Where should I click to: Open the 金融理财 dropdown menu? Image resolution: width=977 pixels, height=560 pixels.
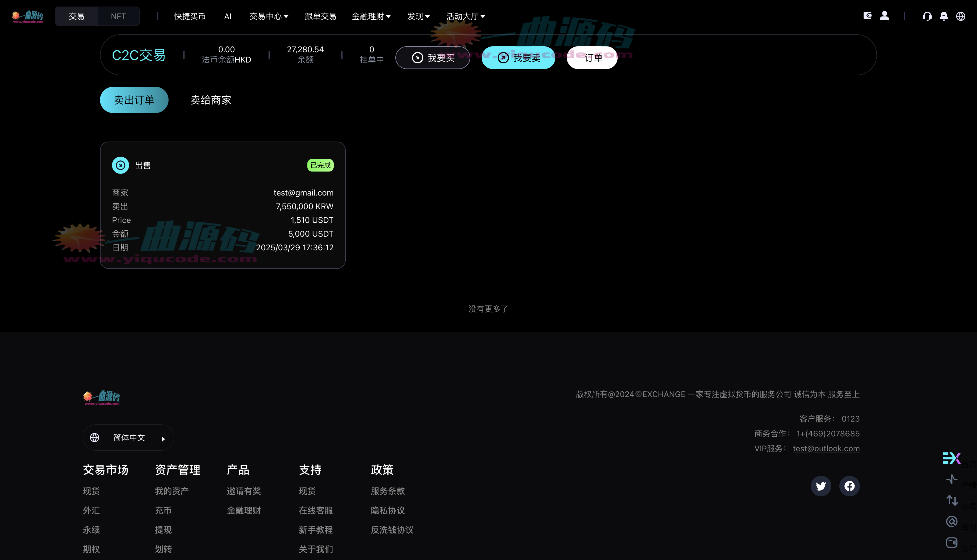click(371, 16)
